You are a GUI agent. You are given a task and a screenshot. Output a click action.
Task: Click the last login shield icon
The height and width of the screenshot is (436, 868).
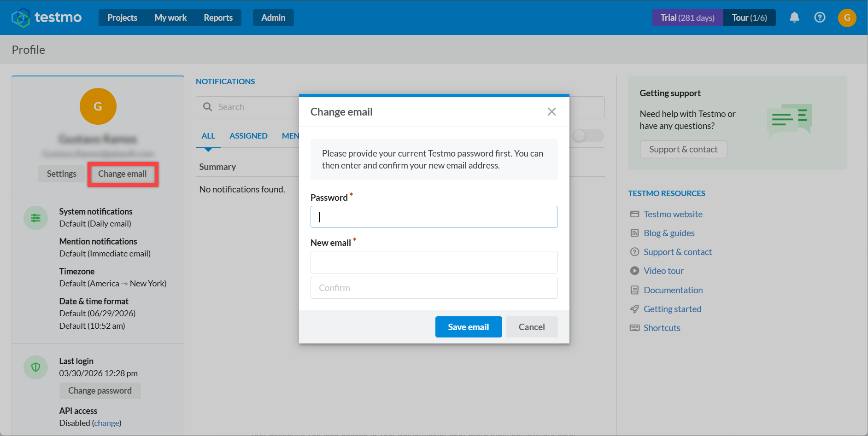click(x=36, y=367)
